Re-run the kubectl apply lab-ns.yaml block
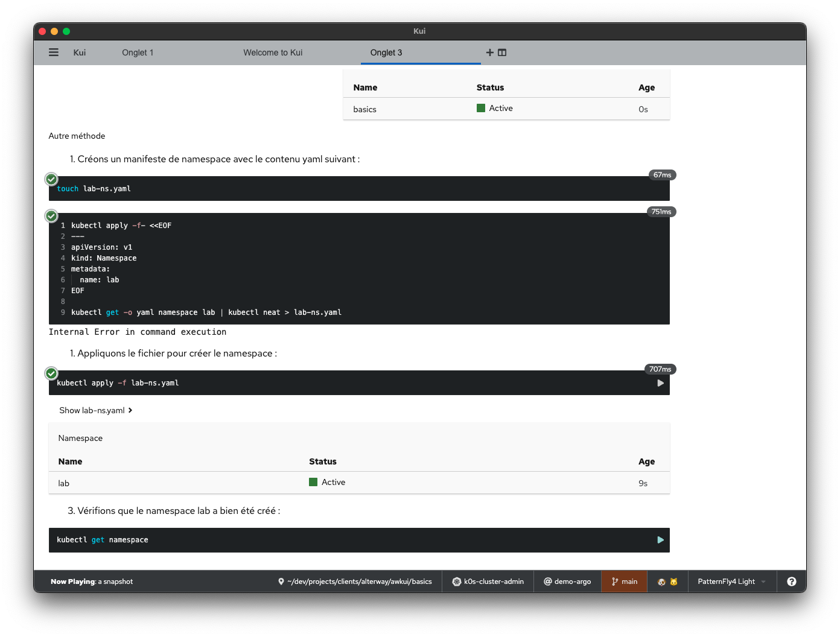 [x=660, y=383]
